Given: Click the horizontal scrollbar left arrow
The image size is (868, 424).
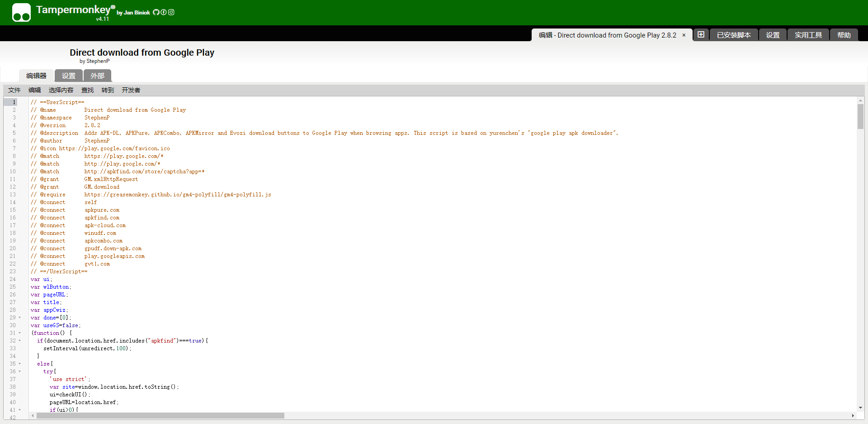Looking at the screenshot, I should [33, 415].
